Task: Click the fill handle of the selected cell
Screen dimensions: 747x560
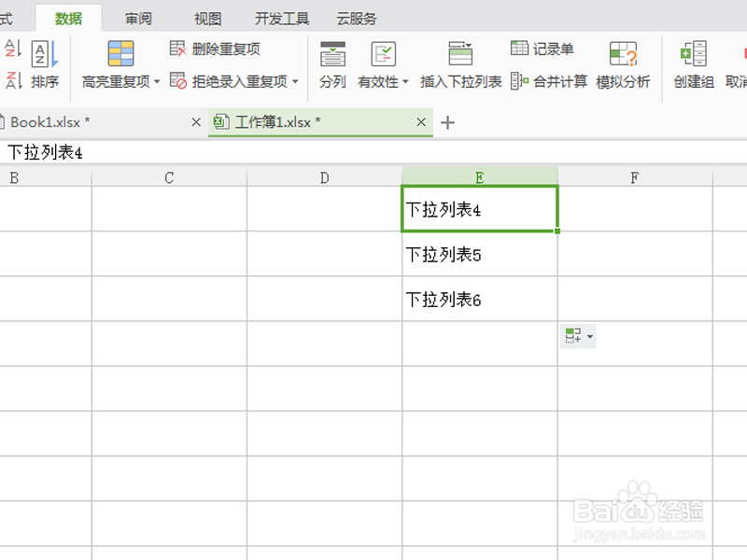Action: (x=557, y=231)
